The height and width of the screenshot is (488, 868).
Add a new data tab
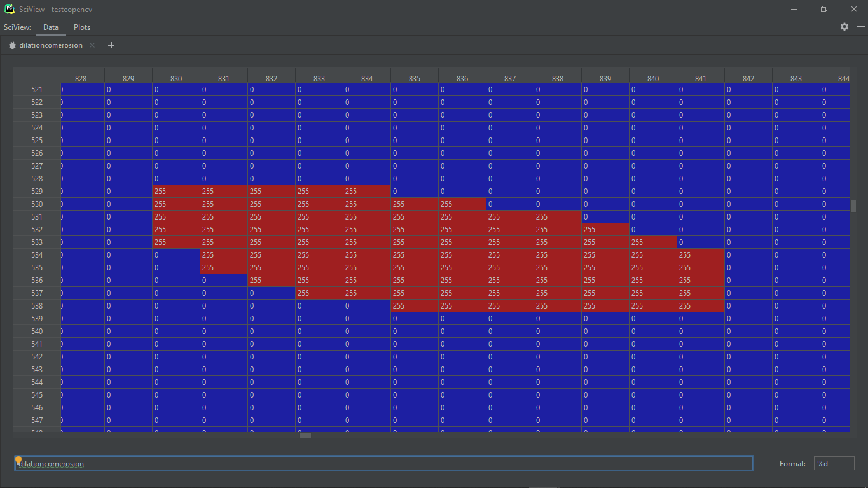[x=111, y=45]
